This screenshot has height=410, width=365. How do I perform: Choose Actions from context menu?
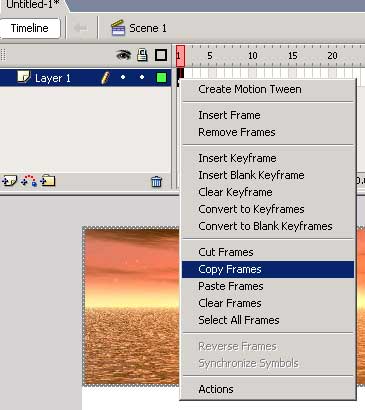[x=268, y=389]
